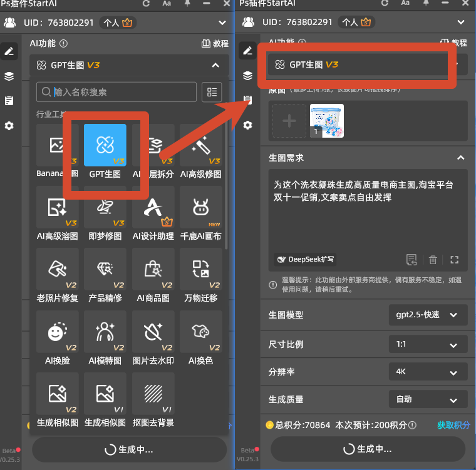Collapse the GPT生图 tool selector in left panel
The height and width of the screenshot is (470, 476).
coord(215,65)
